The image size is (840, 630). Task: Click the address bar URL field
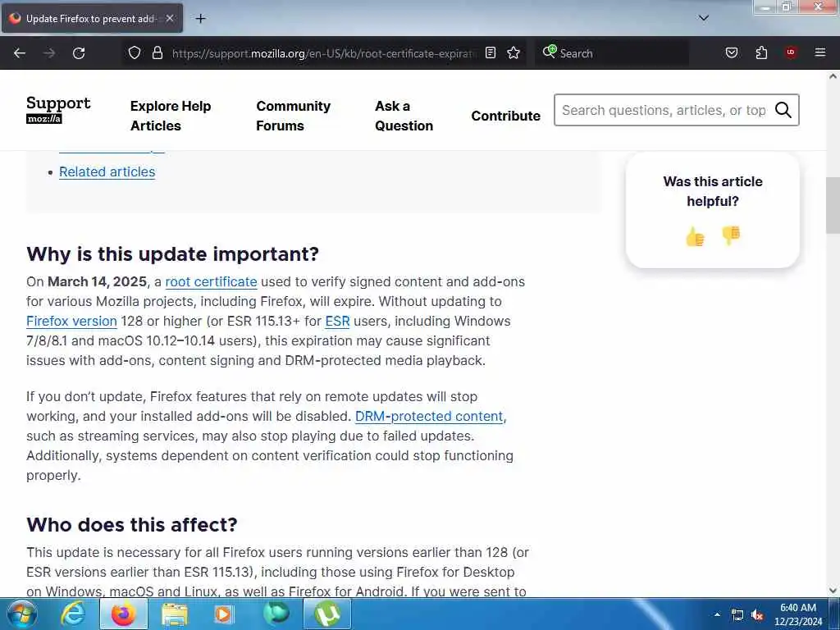point(325,53)
